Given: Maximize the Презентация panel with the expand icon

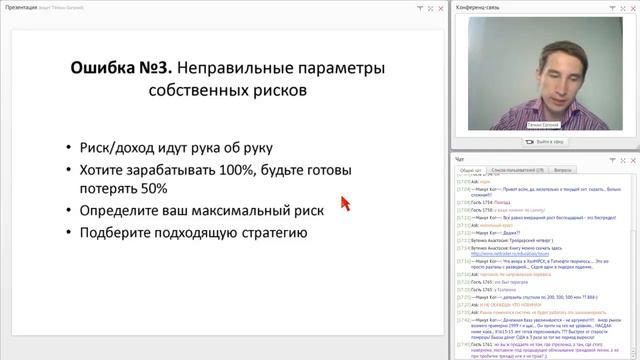Looking at the screenshot, I should pyautogui.click(x=430, y=8).
